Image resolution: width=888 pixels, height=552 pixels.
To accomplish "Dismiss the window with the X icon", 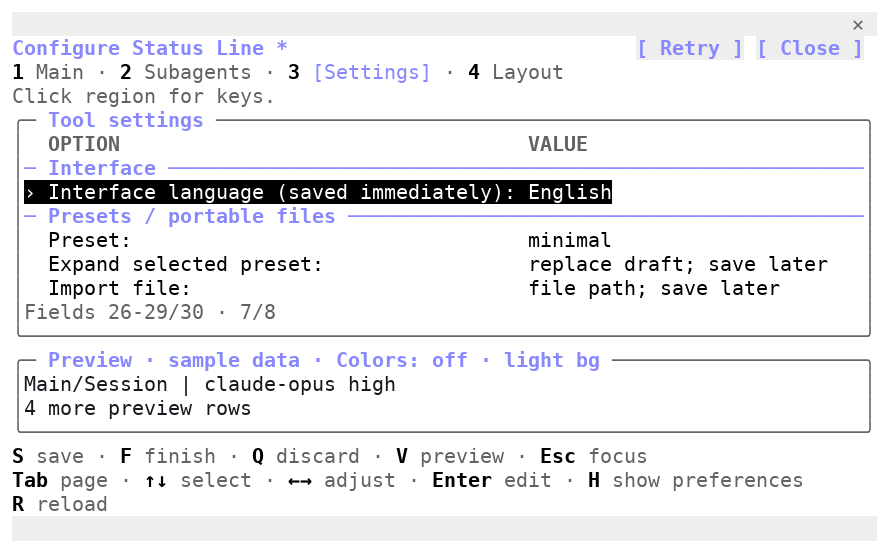I will tap(857, 25).
